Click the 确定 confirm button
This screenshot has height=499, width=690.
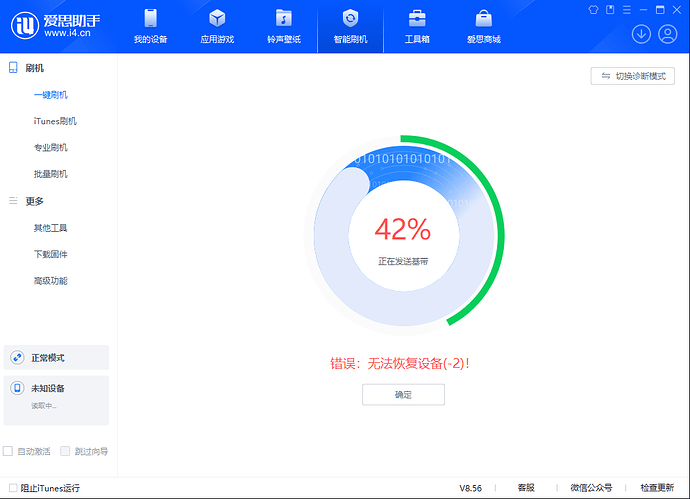403,394
